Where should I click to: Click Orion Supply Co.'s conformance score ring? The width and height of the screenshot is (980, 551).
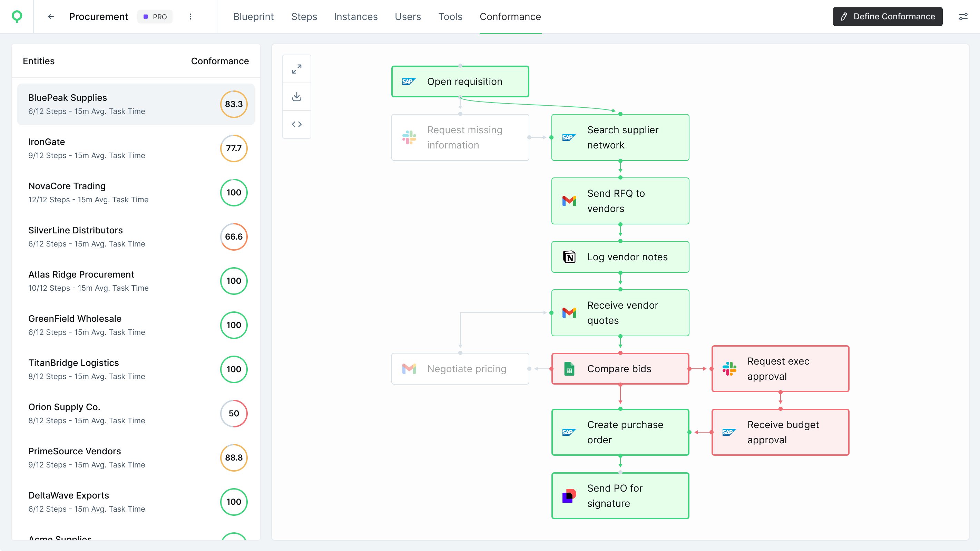pos(234,414)
